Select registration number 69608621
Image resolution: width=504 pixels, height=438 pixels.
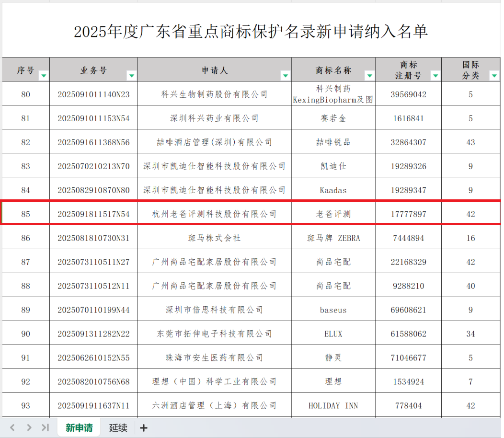point(409,309)
